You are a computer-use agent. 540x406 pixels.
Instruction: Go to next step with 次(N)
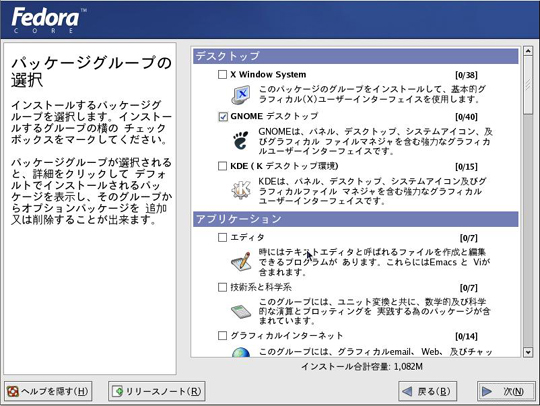(x=506, y=392)
